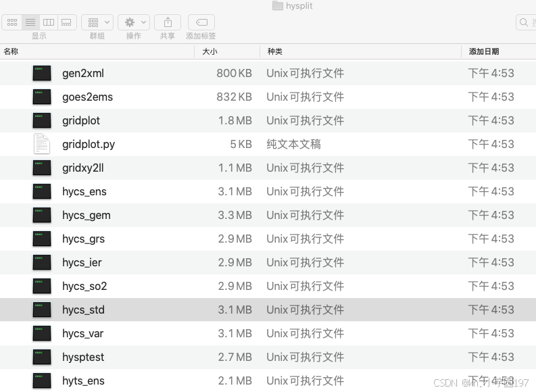Select the hycs_gem executable icon
This screenshot has width=536, height=392.
(x=42, y=215)
